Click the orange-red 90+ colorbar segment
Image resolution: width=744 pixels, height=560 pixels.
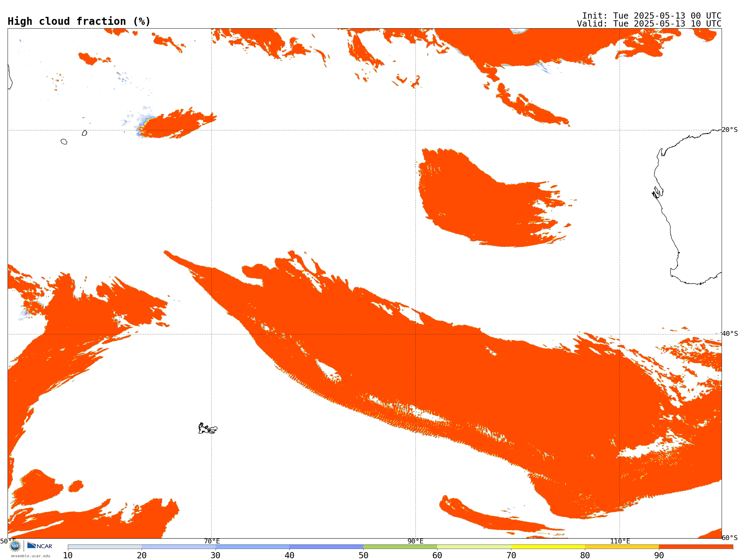click(696, 547)
